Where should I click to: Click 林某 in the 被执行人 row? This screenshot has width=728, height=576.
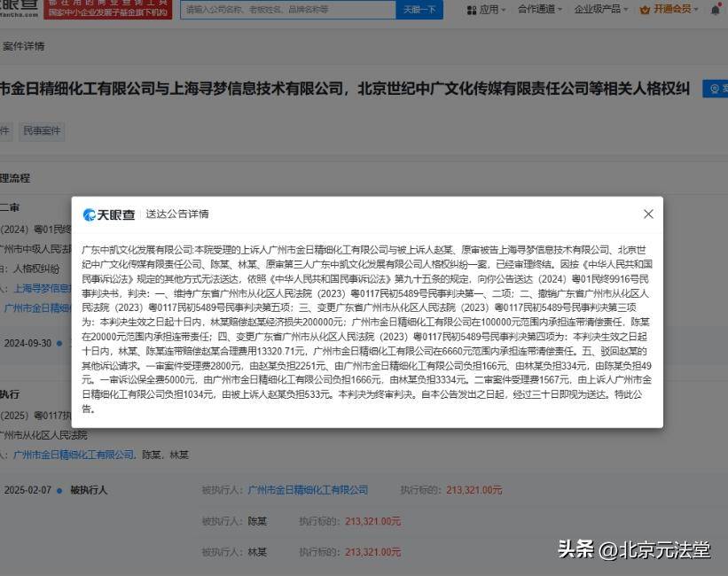pyautogui.click(x=257, y=552)
